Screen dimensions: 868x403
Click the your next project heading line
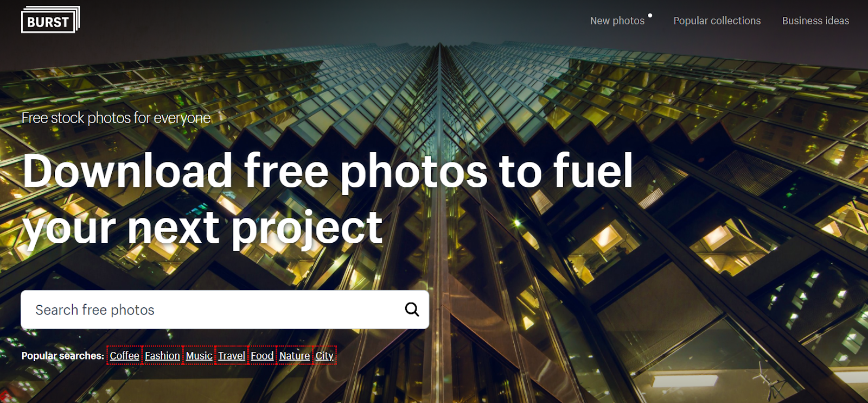click(202, 228)
